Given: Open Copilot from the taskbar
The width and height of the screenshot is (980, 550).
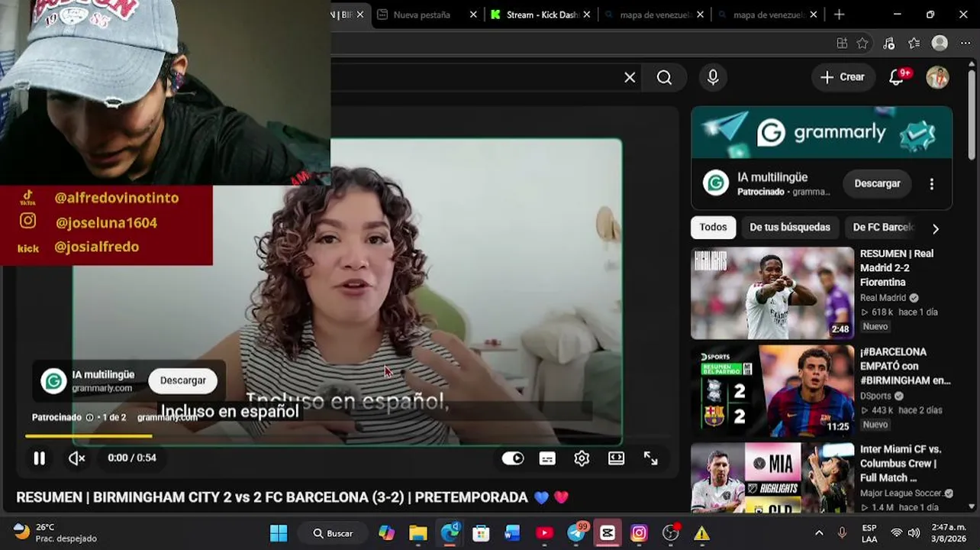Looking at the screenshot, I should [387, 533].
